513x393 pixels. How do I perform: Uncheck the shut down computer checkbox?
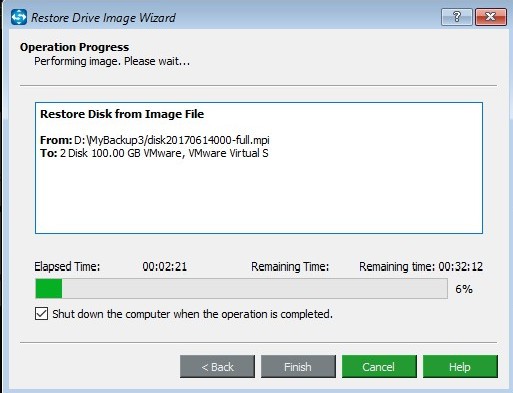pyautogui.click(x=41, y=314)
